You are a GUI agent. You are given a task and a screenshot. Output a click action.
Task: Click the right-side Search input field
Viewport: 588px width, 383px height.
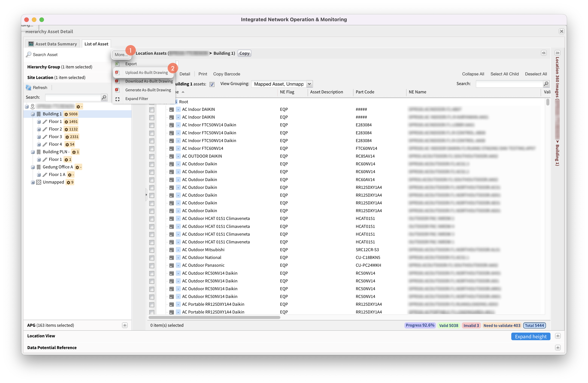coord(509,84)
